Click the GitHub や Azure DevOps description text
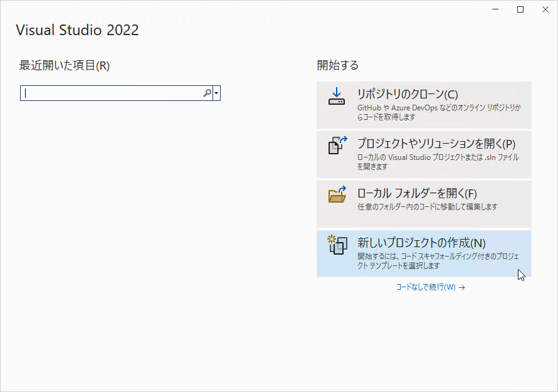The height and width of the screenshot is (392, 558). [x=439, y=112]
